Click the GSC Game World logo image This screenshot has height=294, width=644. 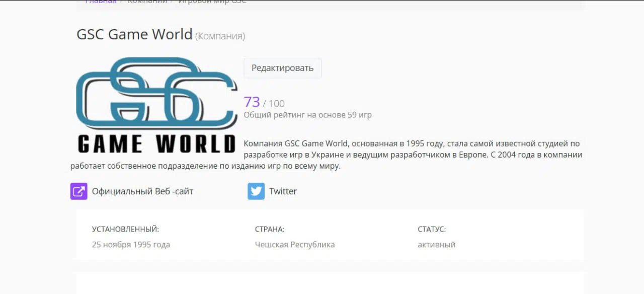156,105
